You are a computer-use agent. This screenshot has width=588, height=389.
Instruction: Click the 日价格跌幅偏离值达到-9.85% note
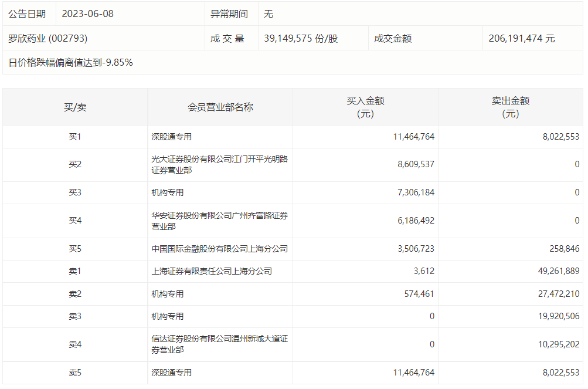[70, 62]
